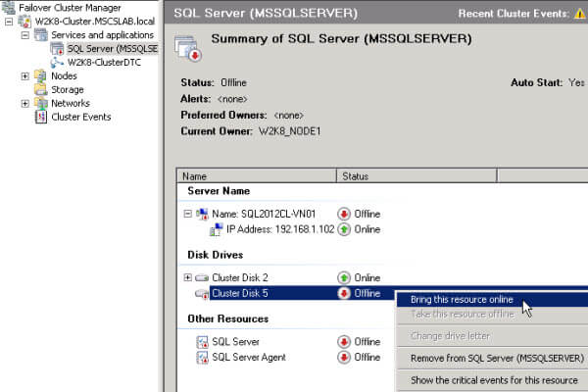Click the Cluster Disk 5 drive icon
This screenshot has height=392, width=588.
pyautogui.click(x=202, y=294)
